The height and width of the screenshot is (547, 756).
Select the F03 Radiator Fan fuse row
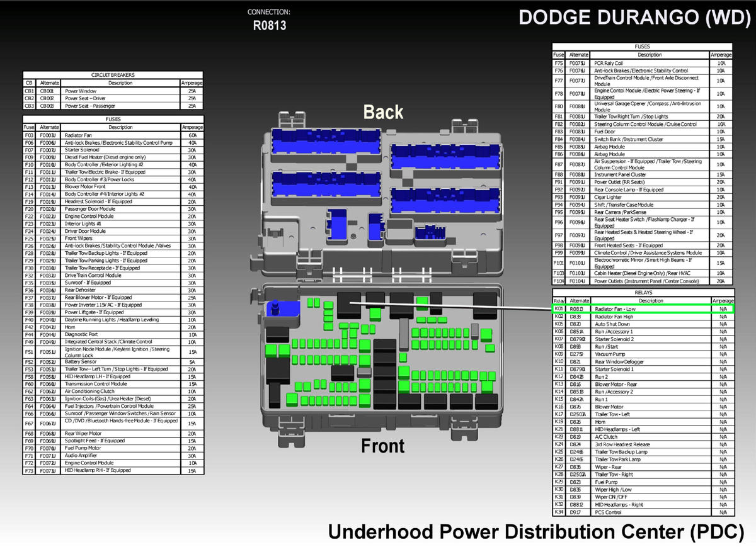point(113,135)
